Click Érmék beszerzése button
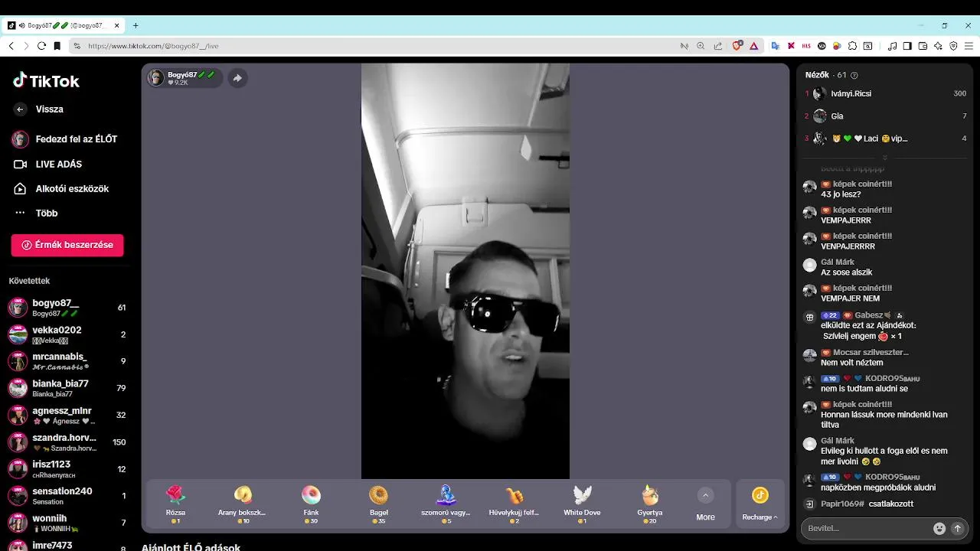This screenshot has width=980, height=551. (x=67, y=245)
